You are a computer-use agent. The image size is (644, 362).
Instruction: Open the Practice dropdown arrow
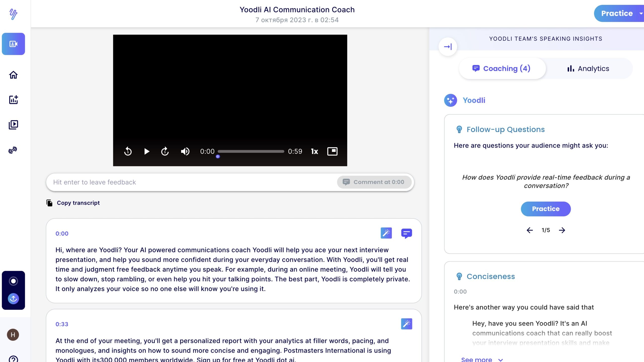click(x=641, y=13)
